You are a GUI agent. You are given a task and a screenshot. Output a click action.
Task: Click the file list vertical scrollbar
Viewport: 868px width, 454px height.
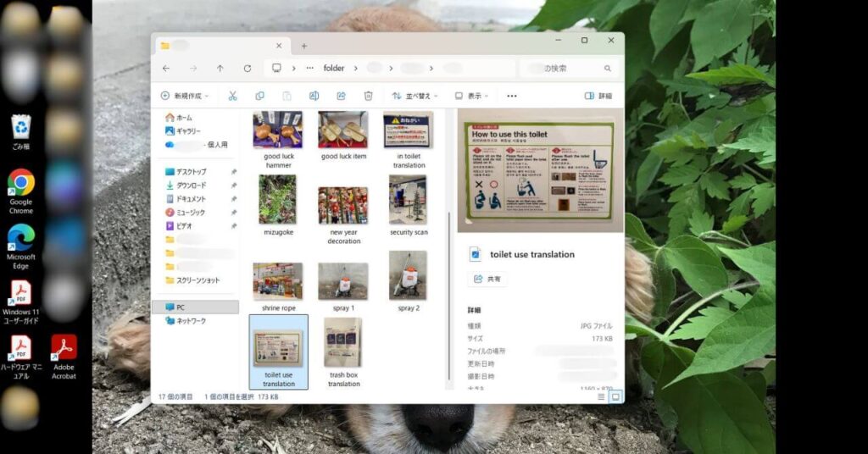tap(448, 296)
